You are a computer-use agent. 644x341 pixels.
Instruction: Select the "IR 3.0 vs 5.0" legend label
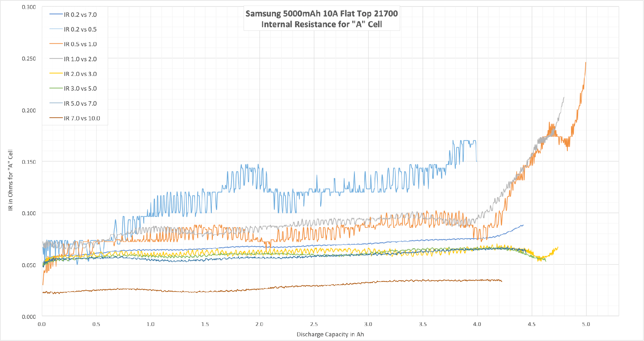click(x=80, y=88)
